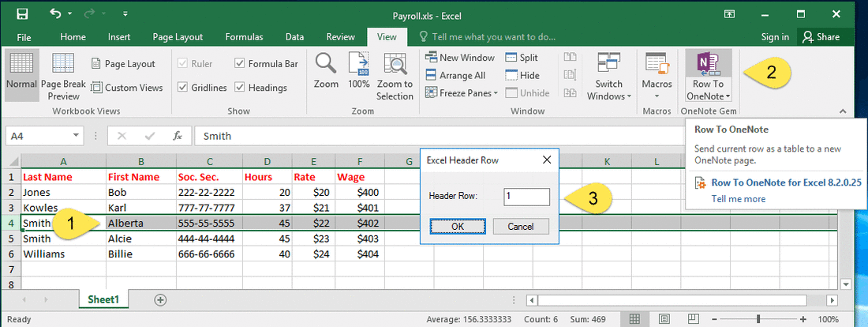Image resolution: width=868 pixels, height=327 pixels.
Task: Click the Header Row input field
Action: (526, 197)
